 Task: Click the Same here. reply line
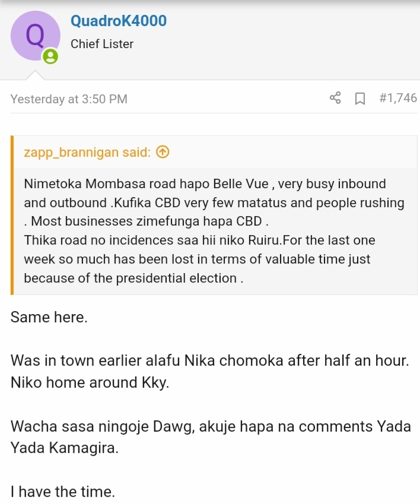[x=49, y=317]
